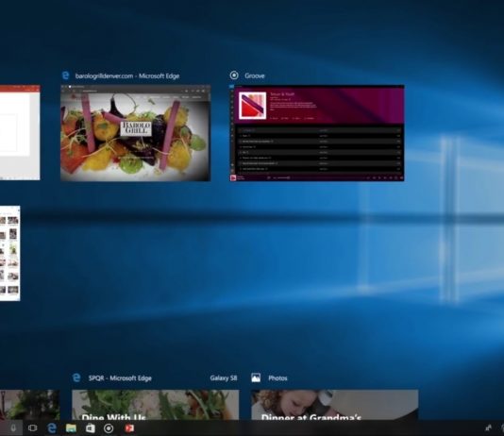Open File Explorer from the taskbar

click(x=71, y=428)
